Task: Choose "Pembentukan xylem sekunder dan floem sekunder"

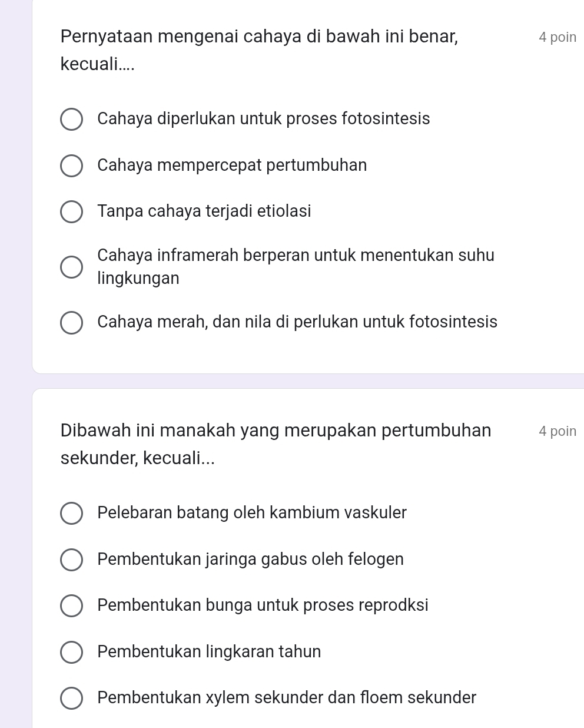Action: (72, 698)
